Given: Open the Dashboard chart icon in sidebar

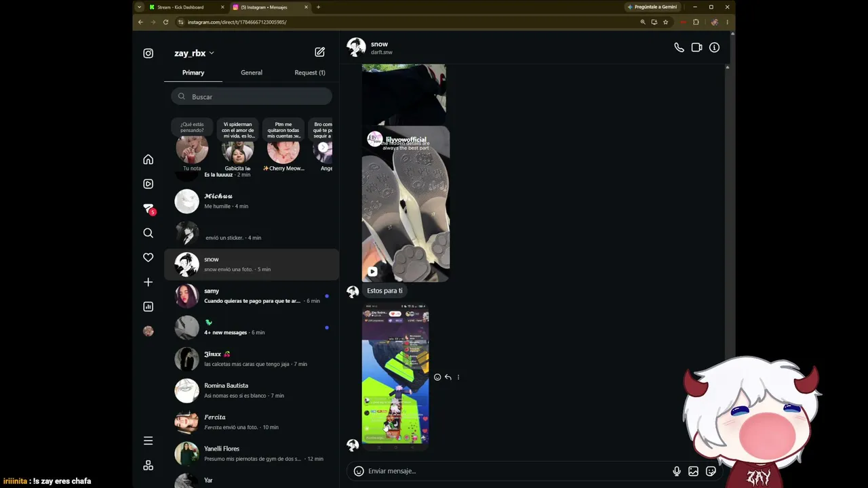Looking at the screenshot, I should (x=148, y=306).
